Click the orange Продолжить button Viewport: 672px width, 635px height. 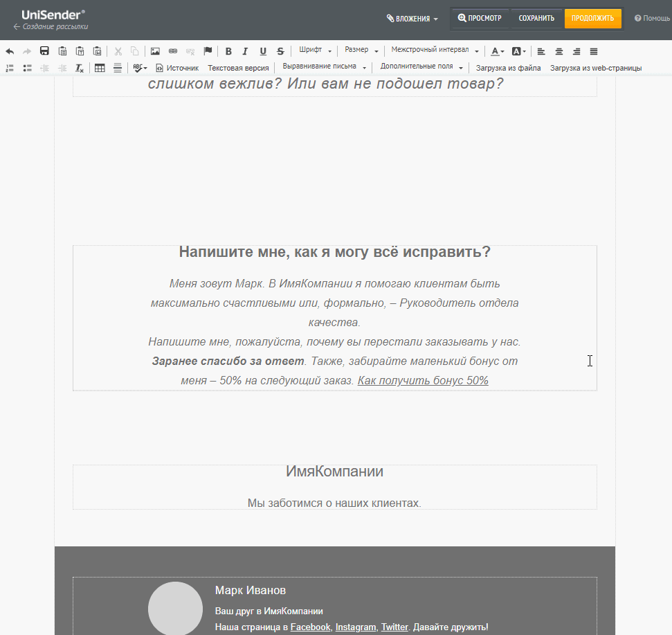click(592, 19)
